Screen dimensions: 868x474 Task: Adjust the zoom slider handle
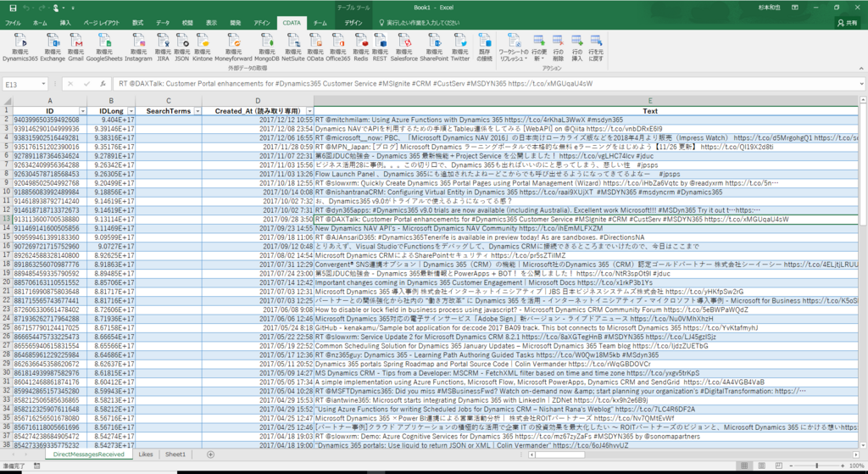817,466
